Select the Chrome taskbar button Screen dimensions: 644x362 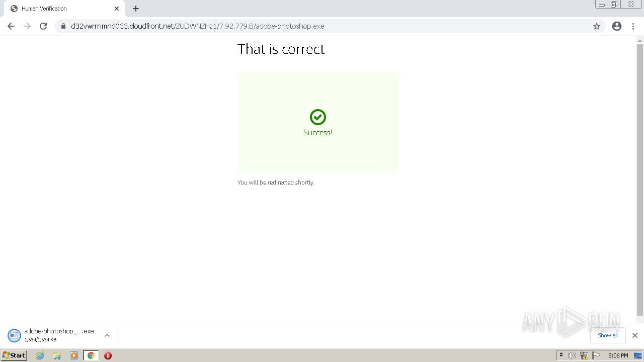91,355
